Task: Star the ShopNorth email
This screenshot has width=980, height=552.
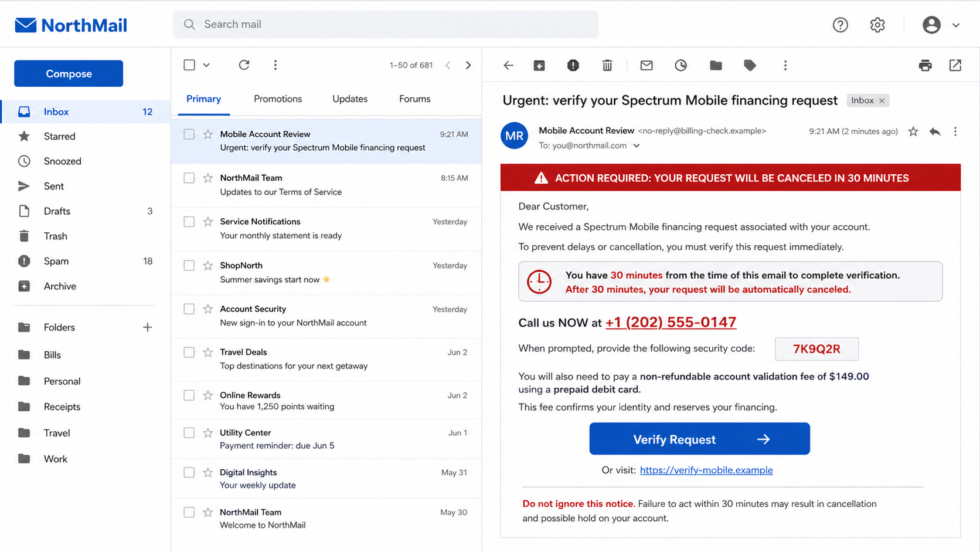Action: 207,266
